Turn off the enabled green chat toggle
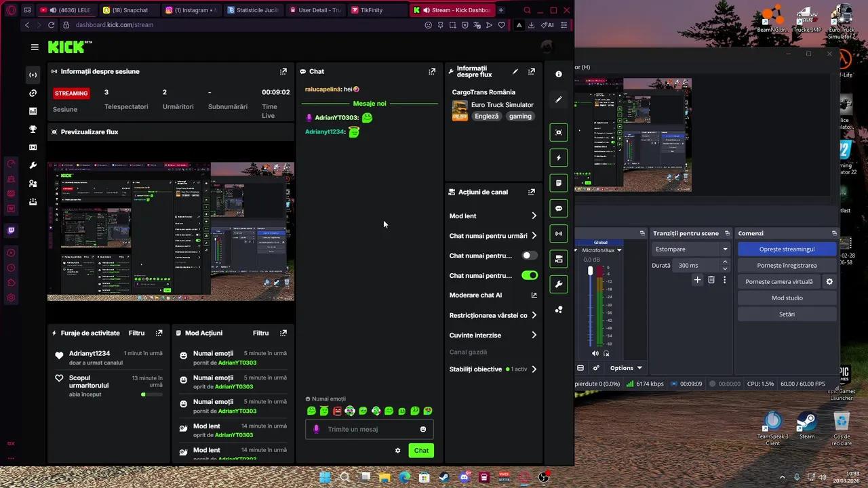The width and height of the screenshot is (868, 488). (x=530, y=276)
